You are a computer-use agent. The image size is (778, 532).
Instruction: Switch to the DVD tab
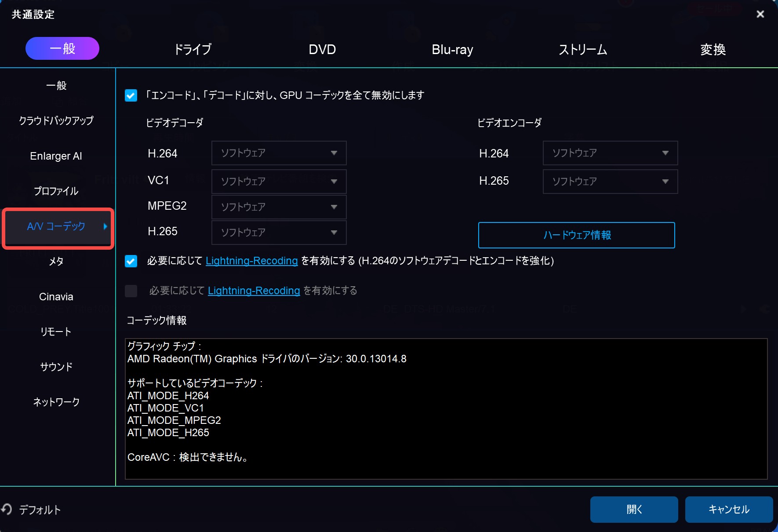(x=322, y=49)
